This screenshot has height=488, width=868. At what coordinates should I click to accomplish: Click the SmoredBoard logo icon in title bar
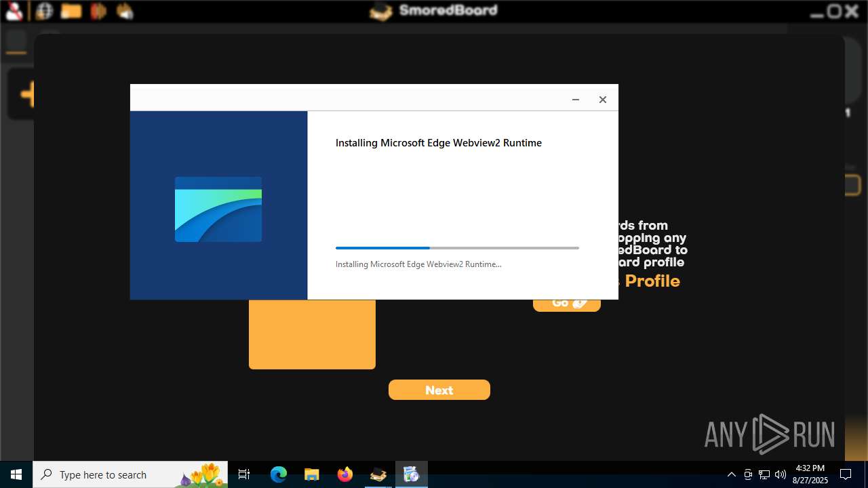pos(381,12)
